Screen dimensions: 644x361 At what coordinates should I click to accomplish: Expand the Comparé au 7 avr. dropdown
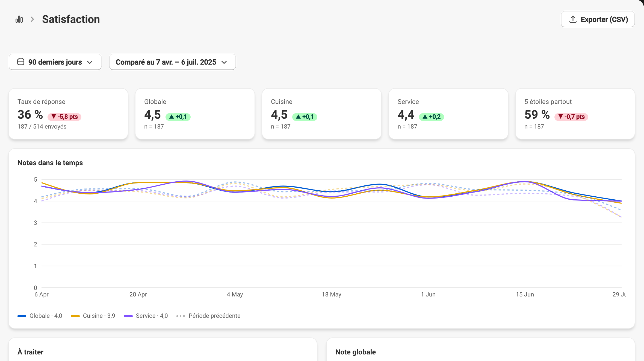coord(173,62)
